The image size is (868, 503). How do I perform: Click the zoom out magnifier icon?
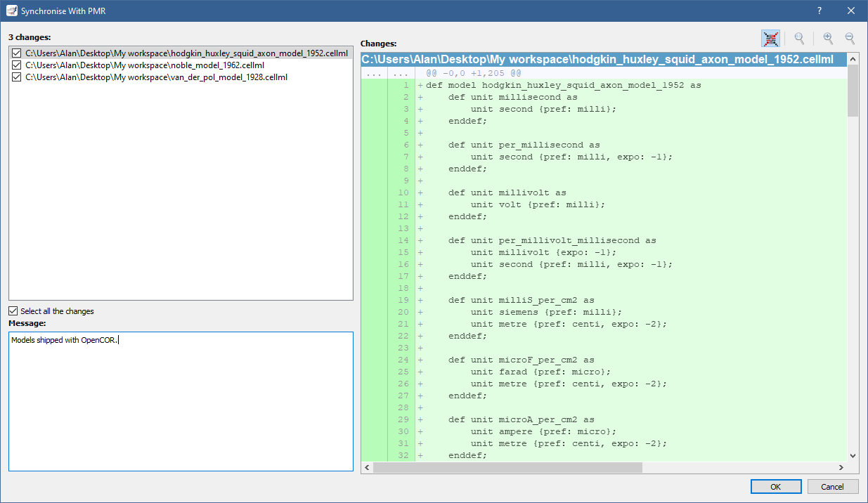[850, 39]
